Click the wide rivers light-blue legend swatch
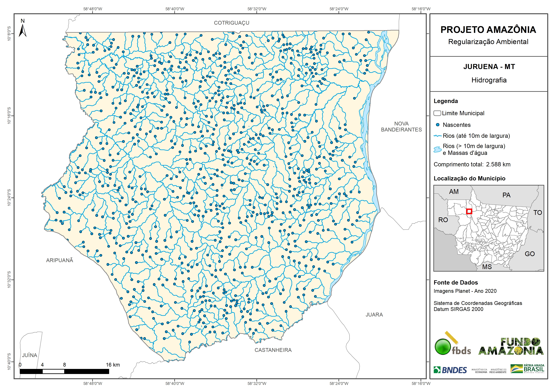Image resolution: width=555 pixels, height=392 pixels. point(437,149)
